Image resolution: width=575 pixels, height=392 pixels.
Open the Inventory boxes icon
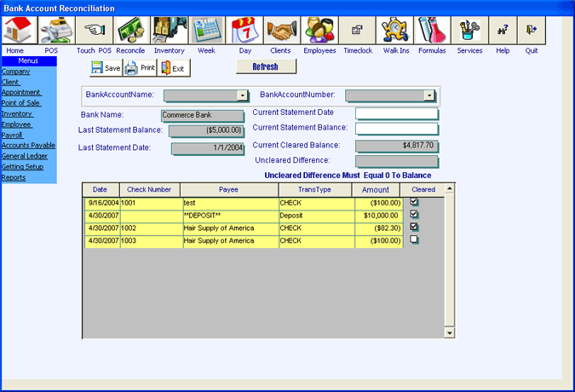point(169,31)
